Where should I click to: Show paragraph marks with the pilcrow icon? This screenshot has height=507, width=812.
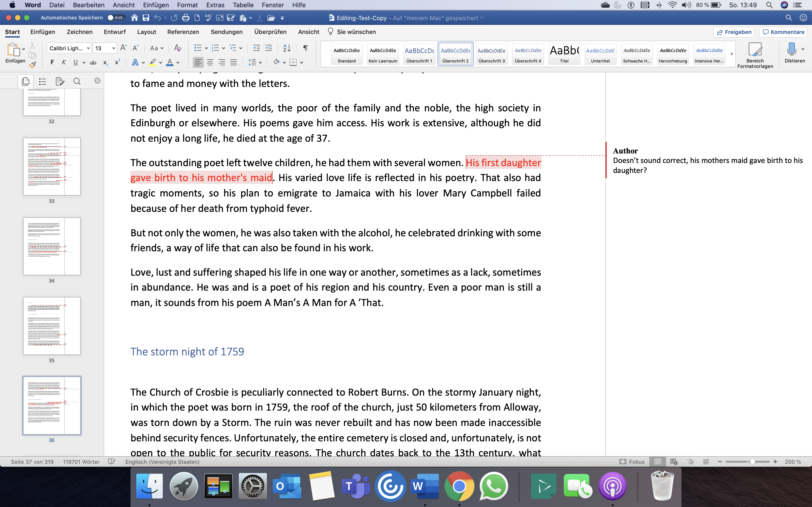(x=305, y=48)
